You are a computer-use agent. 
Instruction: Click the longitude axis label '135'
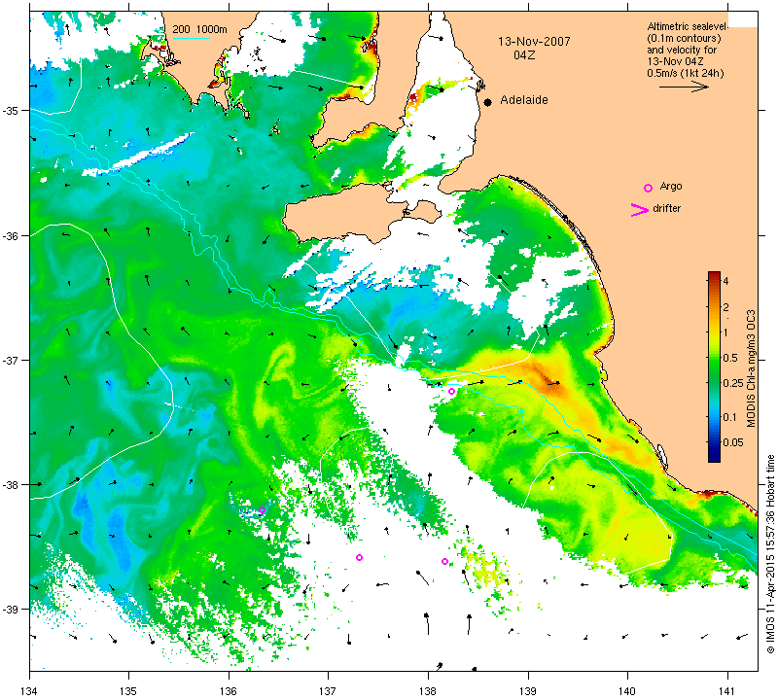pyautogui.click(x=129, y=690)
